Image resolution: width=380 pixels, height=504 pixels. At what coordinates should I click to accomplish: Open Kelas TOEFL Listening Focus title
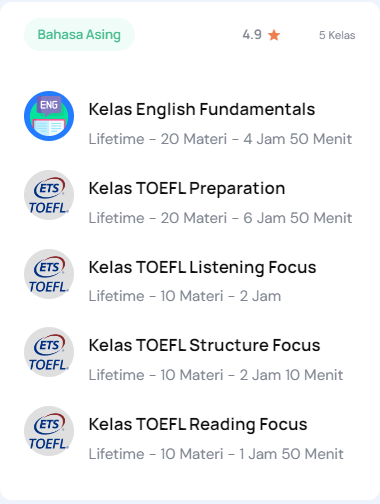[x=202, y=268]
